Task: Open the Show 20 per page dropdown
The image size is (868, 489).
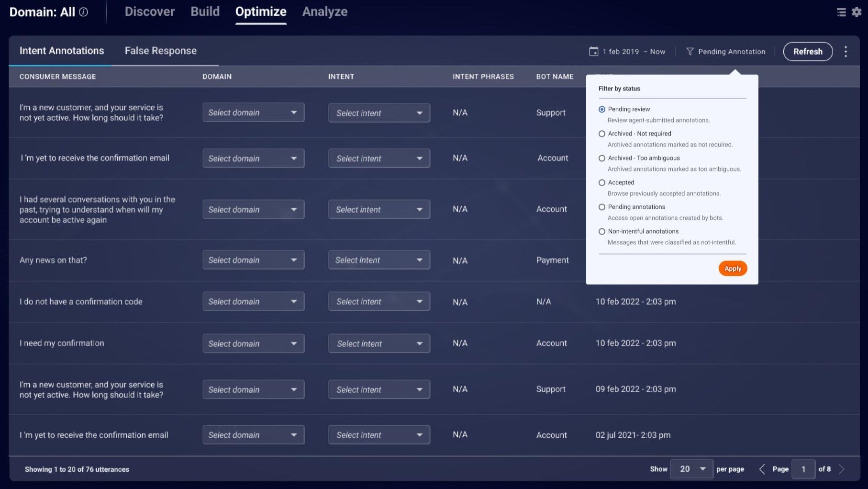Action: 692,469
